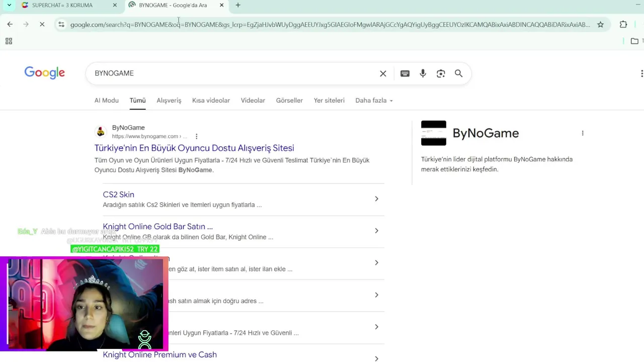Click the ByNoGame site favicon
The width and height of the screenshot is (644, 362).
point(101,132)
